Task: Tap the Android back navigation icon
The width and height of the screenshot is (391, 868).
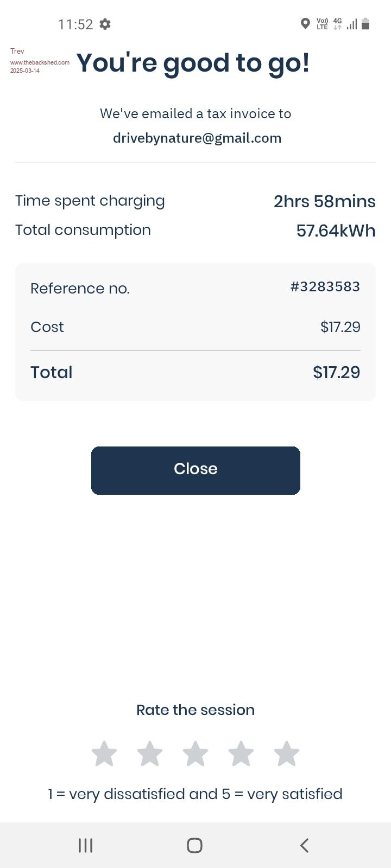Action: coord(305,845)
